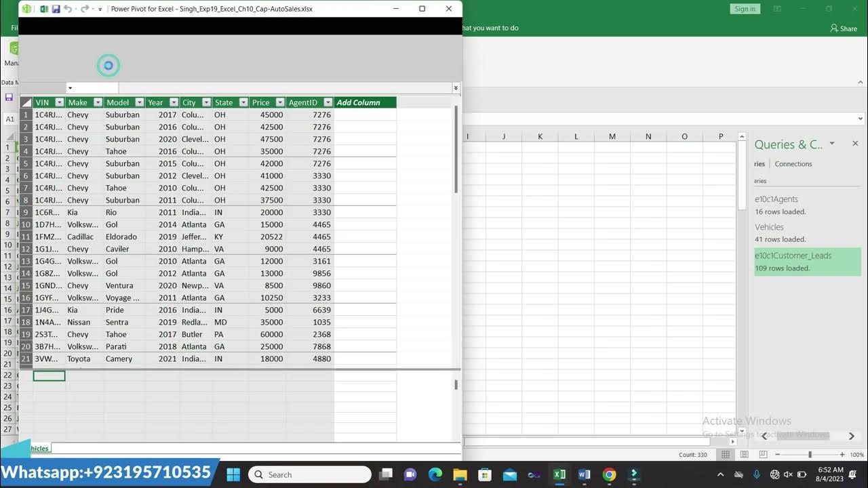The width and height of the screenshot is (868, 488).
Task: Select the Camery model cell
Action: pyautogui.click(x=124, y=359)
